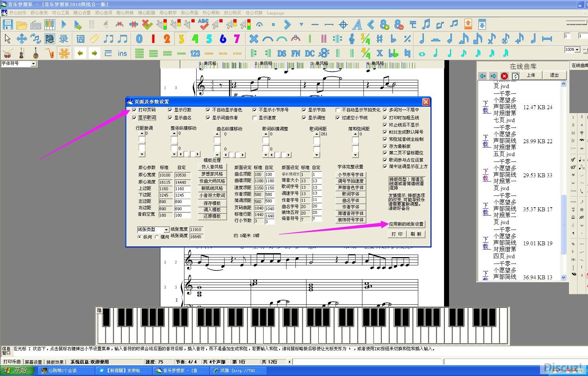
Task: Increase 行距微调 with up arrow
Action: pyautogui.click(x=142, y=134)
